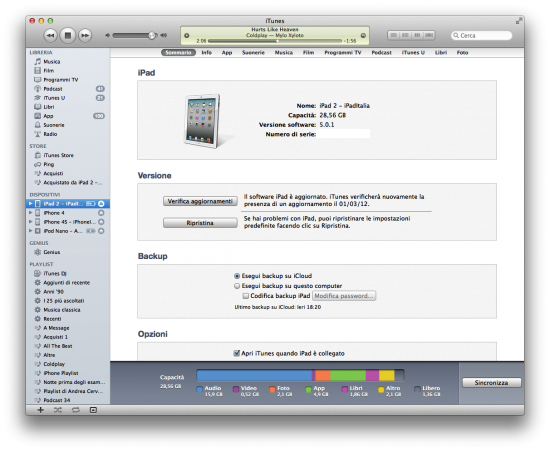Open iTunes Store in sidebar
Image resolution: width=550 pixels, height=451 pixels.
[58, 155]
